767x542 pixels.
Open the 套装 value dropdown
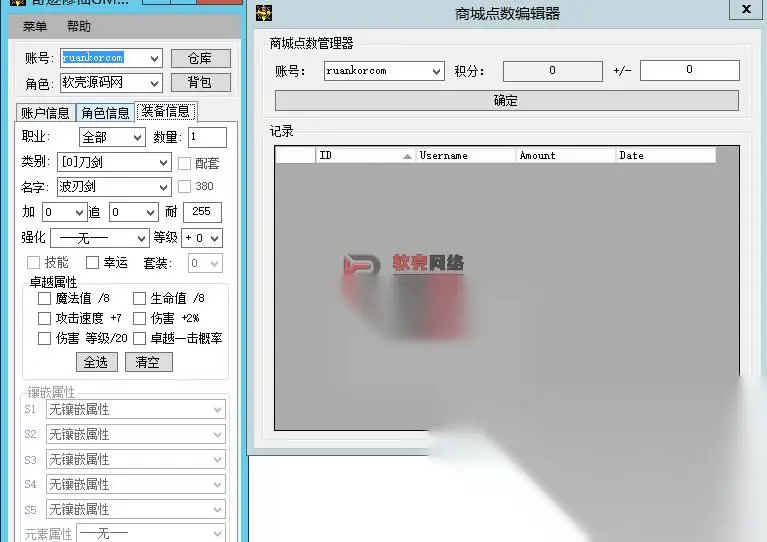(214, 263)
